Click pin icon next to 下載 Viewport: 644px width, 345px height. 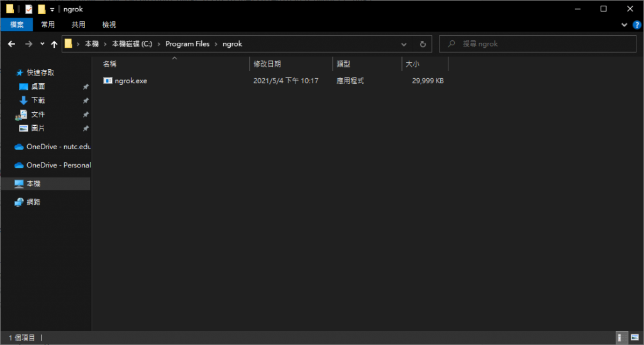coord(86,101)
